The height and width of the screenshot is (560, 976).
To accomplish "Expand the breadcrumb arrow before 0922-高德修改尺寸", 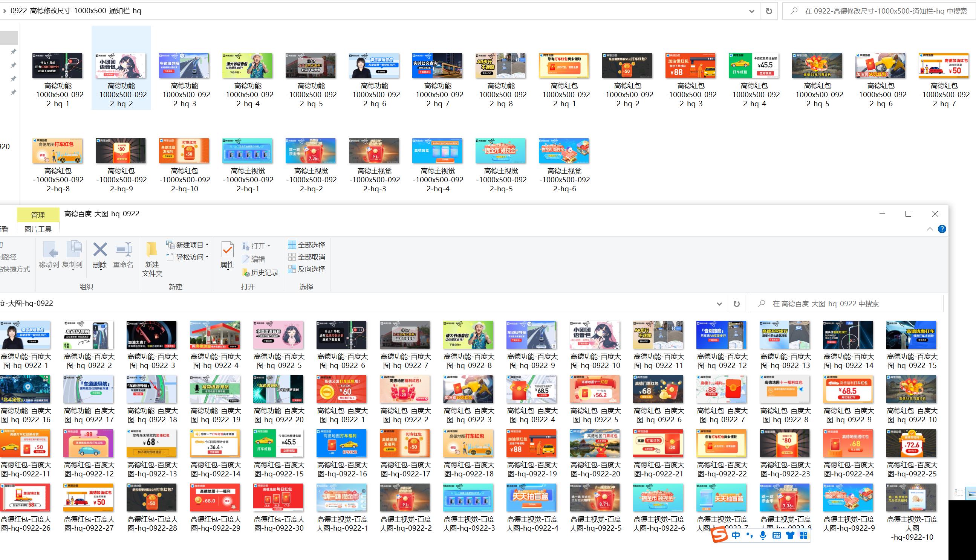I will click(5, 11).
